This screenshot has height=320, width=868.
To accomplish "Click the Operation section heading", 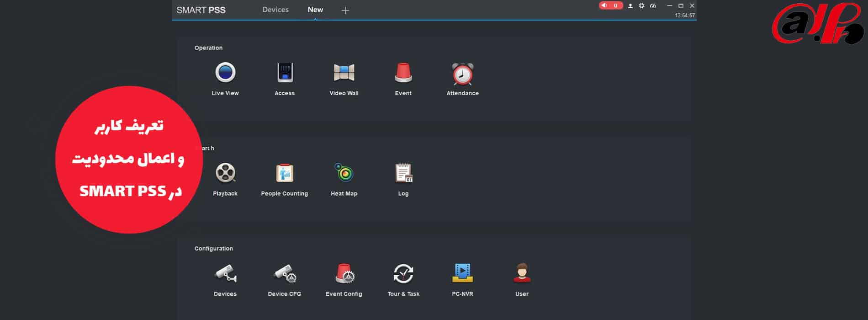I will (x=208, y=48).
